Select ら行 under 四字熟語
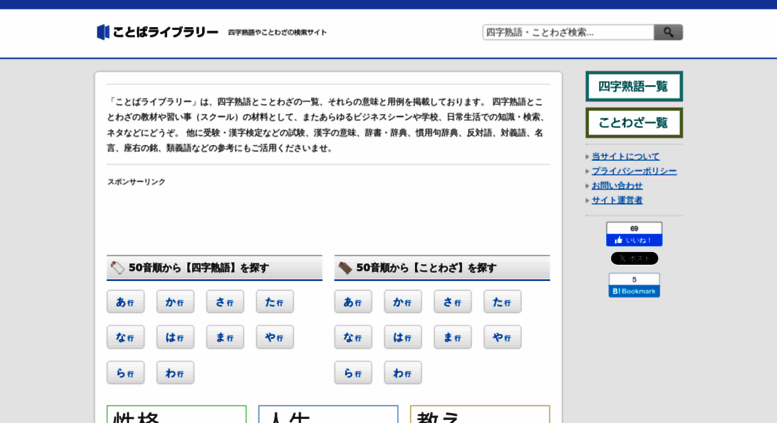This screenshot has height=423, width=777. click(x=125, y=372)
